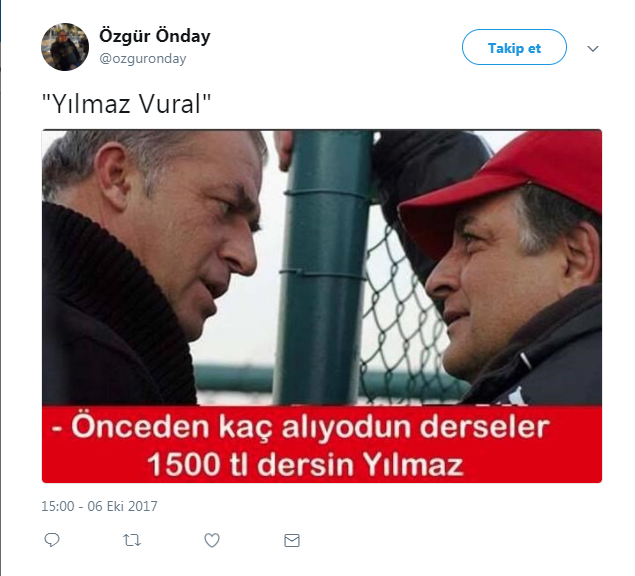
Task: Click the reply speech bubble icon
Action: pyautogui.click(x=52, y=540)
